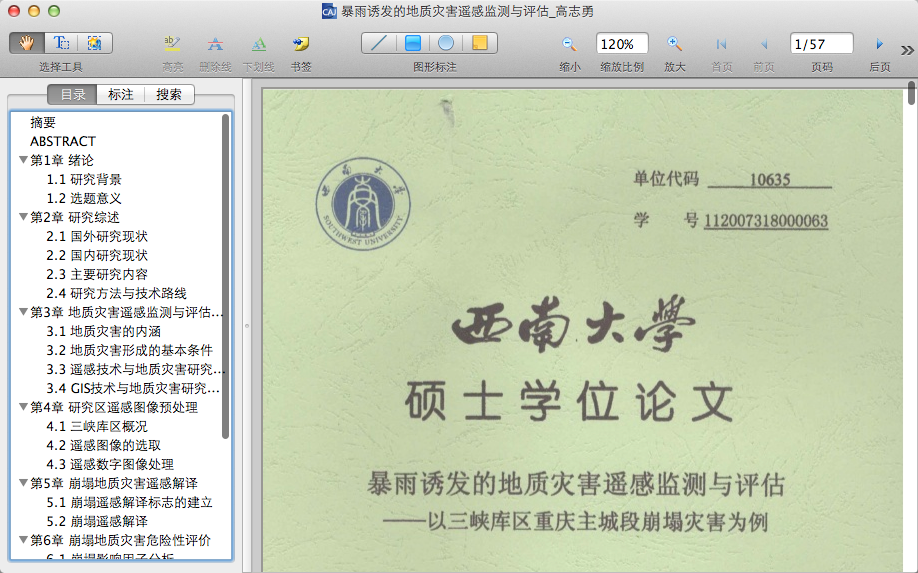Choose the ellipse shape annotation tool
This screenshot has height=573, width=918.
point(446,44)
